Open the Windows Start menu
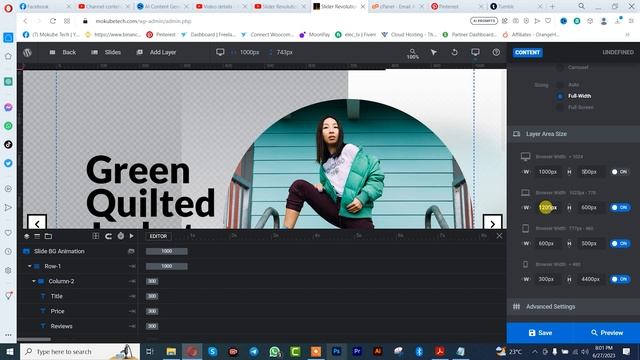This screenshot has width=640, height=360. pyautogui.click(x=10, y=351)
